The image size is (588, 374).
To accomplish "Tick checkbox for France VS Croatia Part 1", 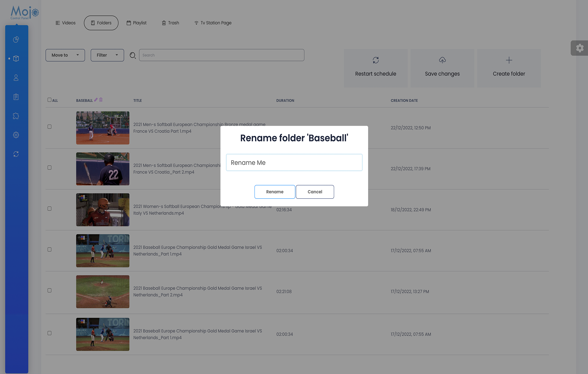I will click(x=49, y=127).
